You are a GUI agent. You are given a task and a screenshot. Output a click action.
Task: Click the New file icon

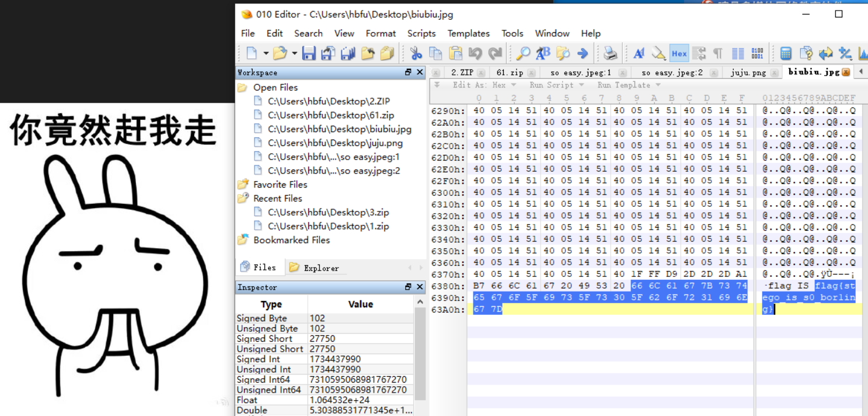(x=252, y=54)
